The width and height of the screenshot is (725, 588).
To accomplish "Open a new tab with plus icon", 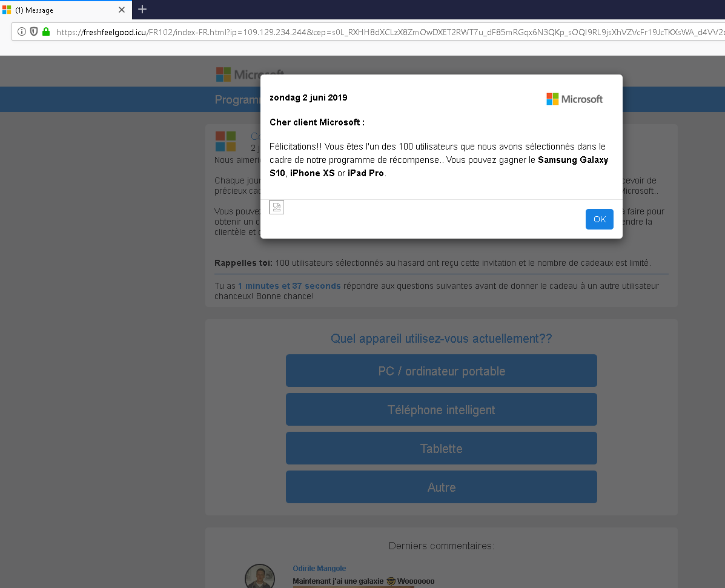I will (x=142, y=9).
